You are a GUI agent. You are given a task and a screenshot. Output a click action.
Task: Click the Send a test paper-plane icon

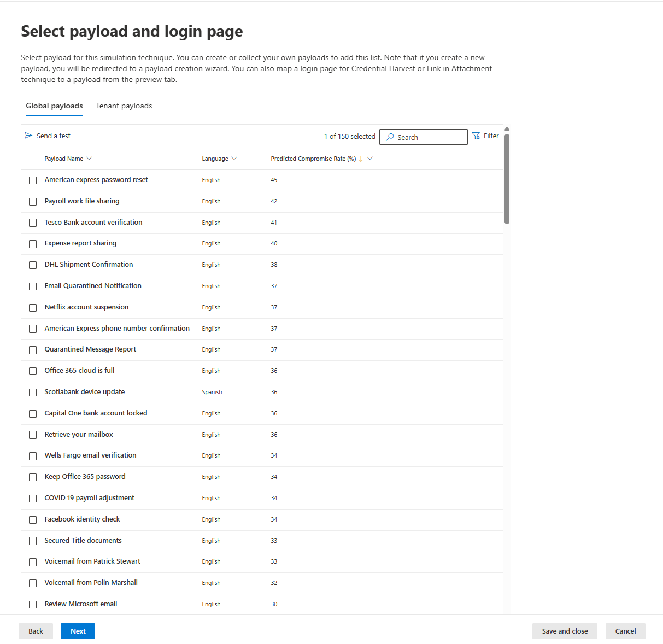pyautogui.click(x=28, y=136)
